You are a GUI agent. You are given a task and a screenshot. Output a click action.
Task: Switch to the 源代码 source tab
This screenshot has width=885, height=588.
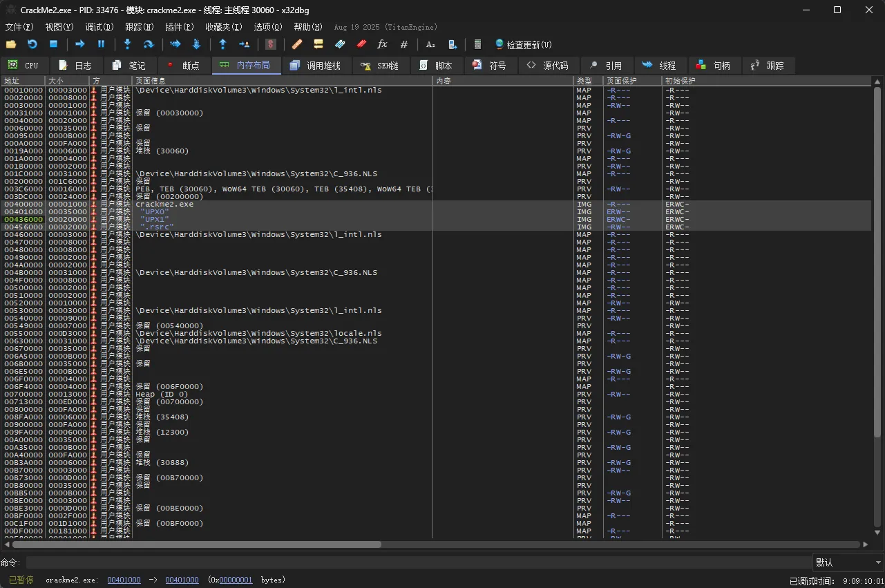(x=549, y=66)
